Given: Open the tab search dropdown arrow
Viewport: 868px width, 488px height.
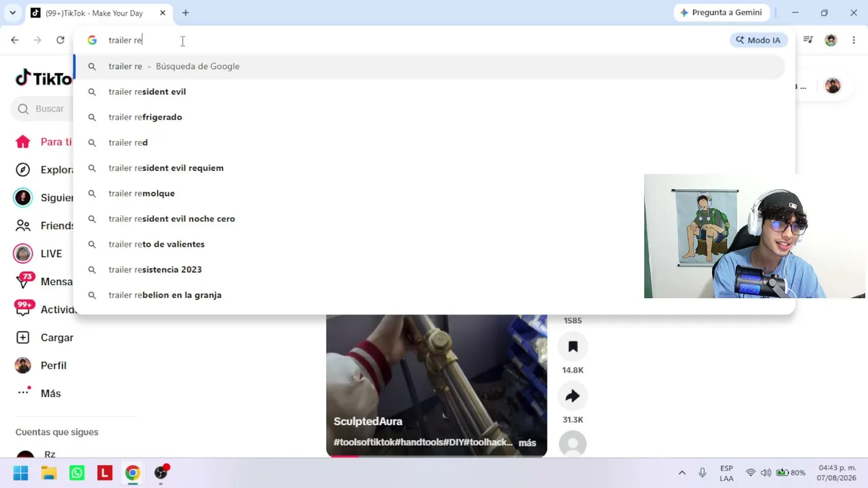Looking at the screenshot, I should point(12,13).
